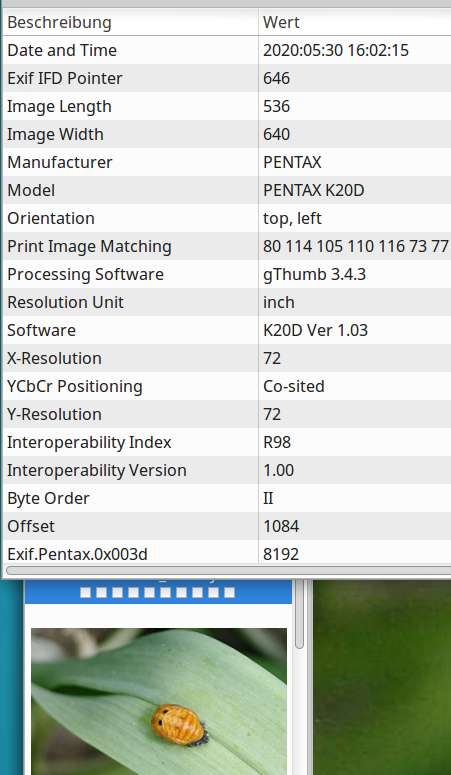Viewport: 451px width, 775px height.
Task: Select the Orientation row
Action: [227, 218]
